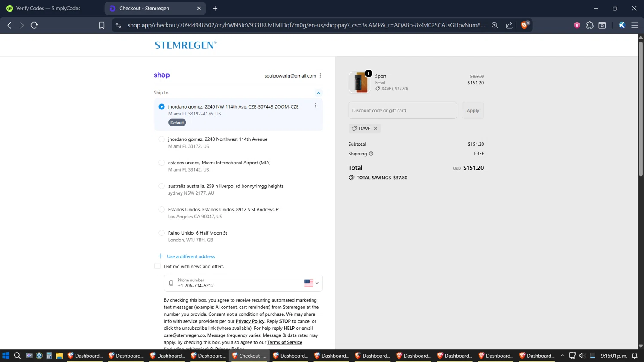
Task: Open options for default 2240 NW 114th Ave address
Action: point(316,106)
